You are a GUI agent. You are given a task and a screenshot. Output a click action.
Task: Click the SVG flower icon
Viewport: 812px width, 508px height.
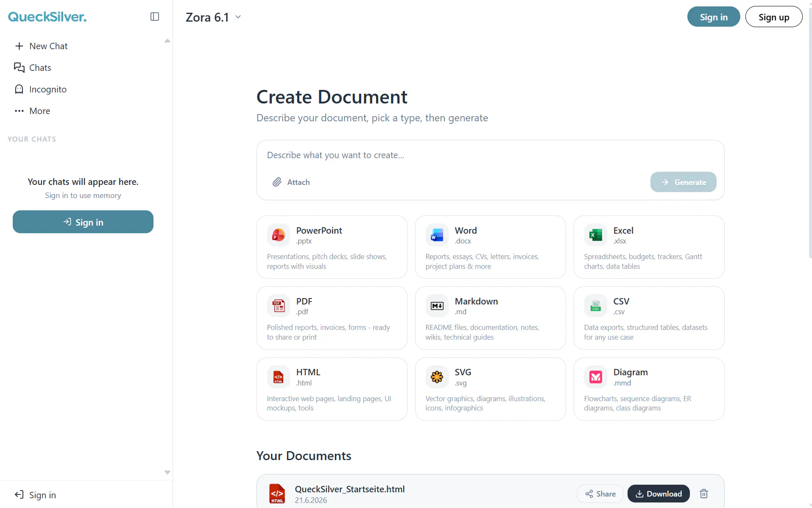pos(437,377)
